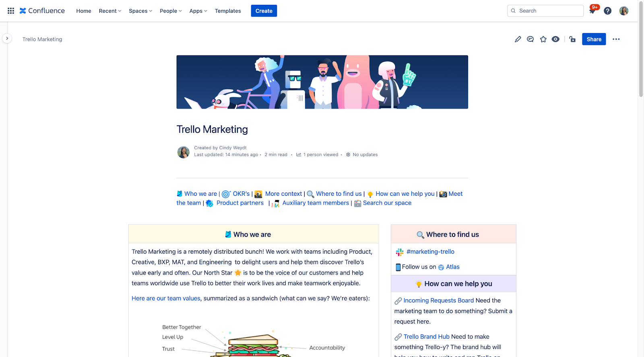644x357 pixels.
Task: Open the #marketing-trello Slack channel link
Action: tap(430, 252)
